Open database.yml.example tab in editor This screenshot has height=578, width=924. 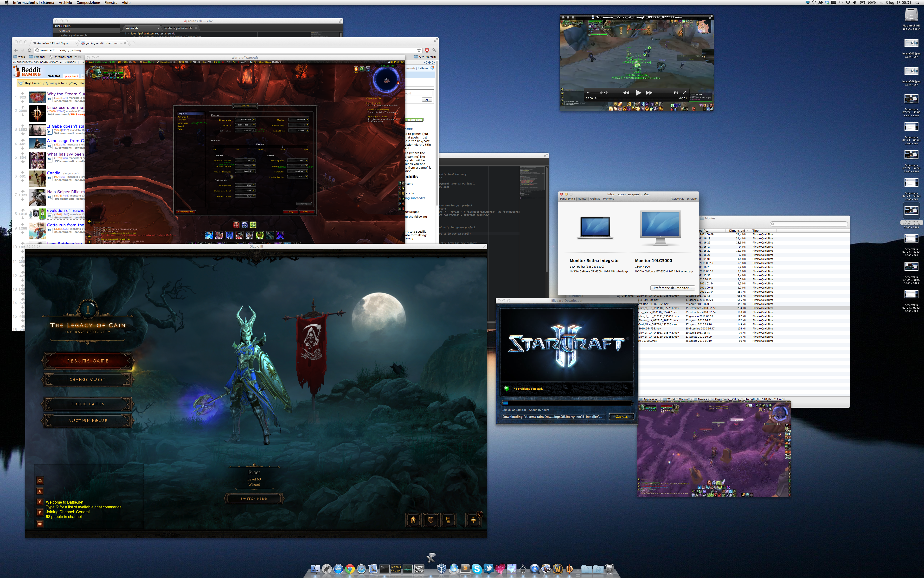178,28
